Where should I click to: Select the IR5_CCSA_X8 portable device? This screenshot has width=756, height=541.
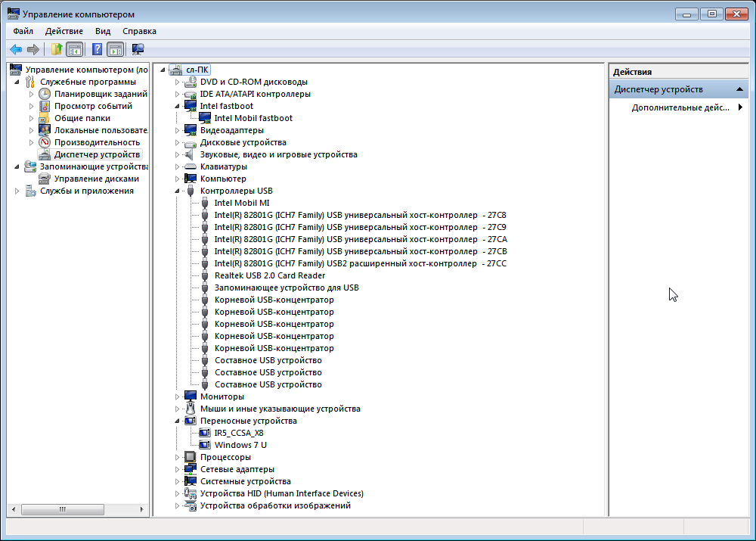tap(239, 433)
